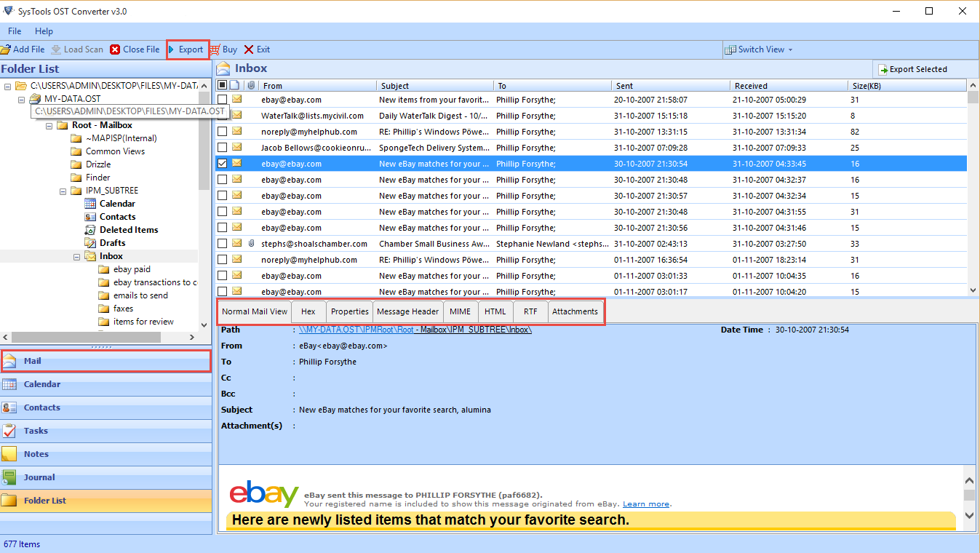The width and height of the screenshot is (980, 553).
Task: Click the Learn more link
Action: coord(645,504)
